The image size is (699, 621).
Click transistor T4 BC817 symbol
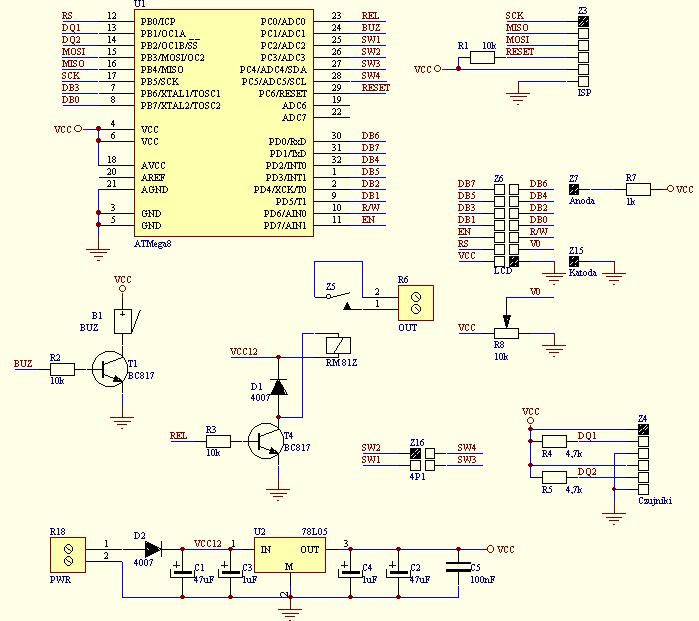[x=265, y=441]
